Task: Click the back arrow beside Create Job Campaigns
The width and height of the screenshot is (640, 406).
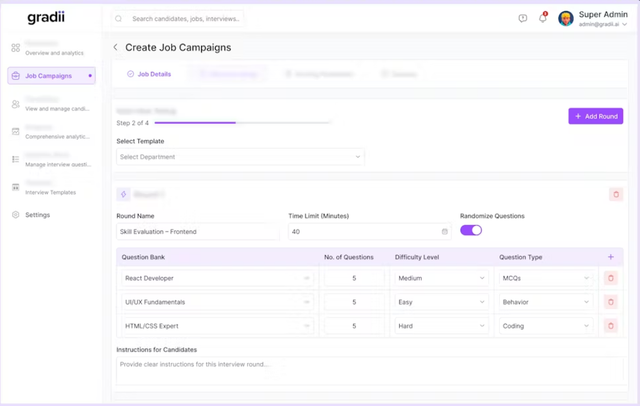Action: (x=115, y=47)
